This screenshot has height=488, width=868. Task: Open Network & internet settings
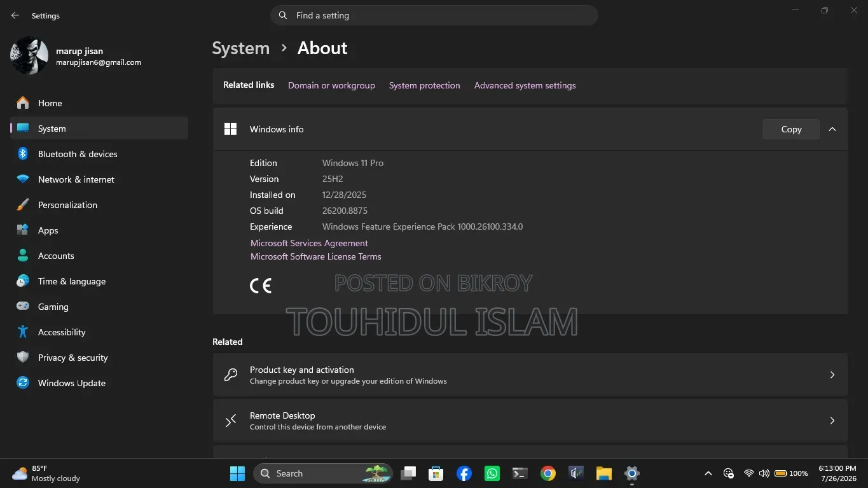pyautogui.click(x=99, y=179)
